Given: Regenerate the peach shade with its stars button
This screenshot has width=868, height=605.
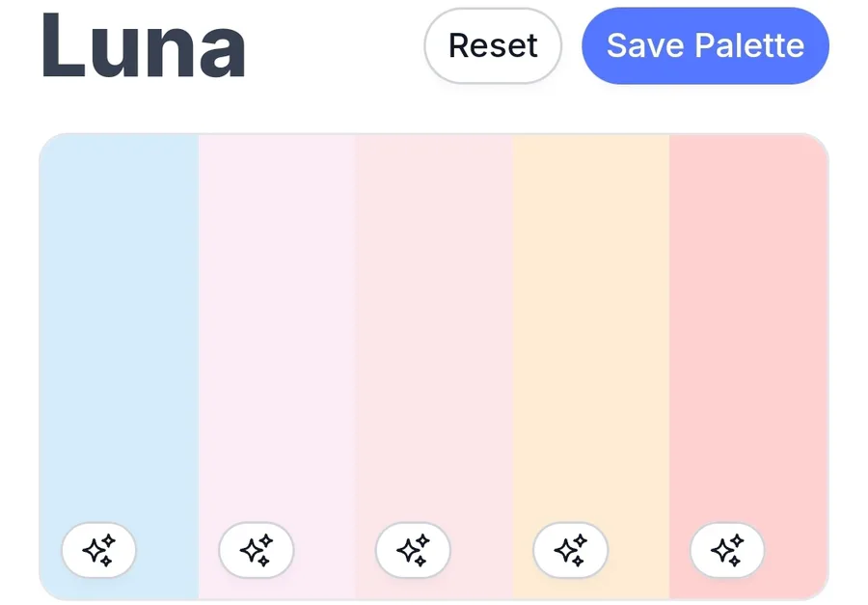Looking at the screenshot, I should tap(570, 550).
